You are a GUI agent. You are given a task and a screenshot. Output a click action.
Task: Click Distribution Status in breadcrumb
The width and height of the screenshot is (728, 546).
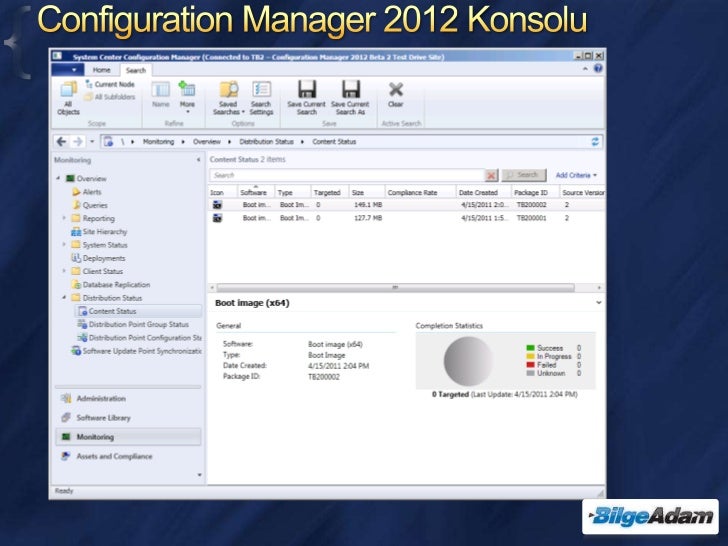click(266, 142)
